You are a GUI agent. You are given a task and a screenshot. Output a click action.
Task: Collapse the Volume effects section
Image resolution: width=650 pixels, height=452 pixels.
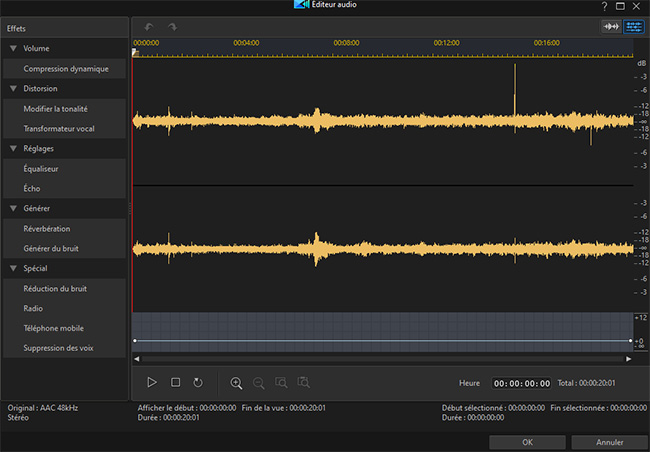click(x=14, y=48)
